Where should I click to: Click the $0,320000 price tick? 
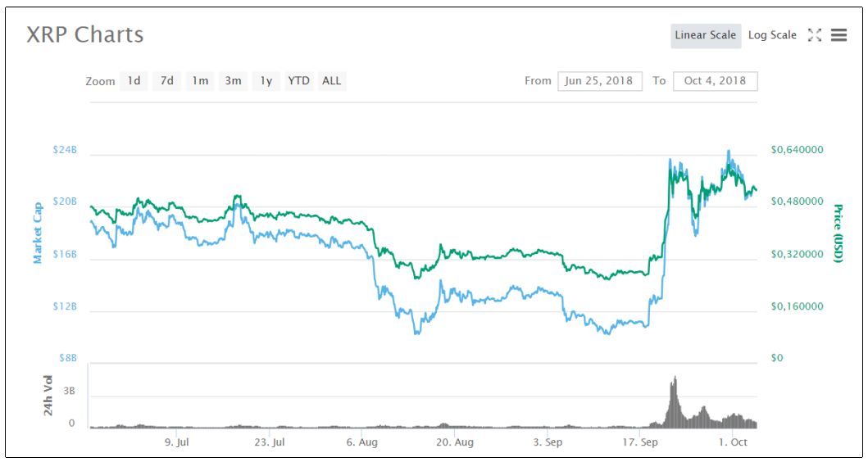(x=797, y=254)
